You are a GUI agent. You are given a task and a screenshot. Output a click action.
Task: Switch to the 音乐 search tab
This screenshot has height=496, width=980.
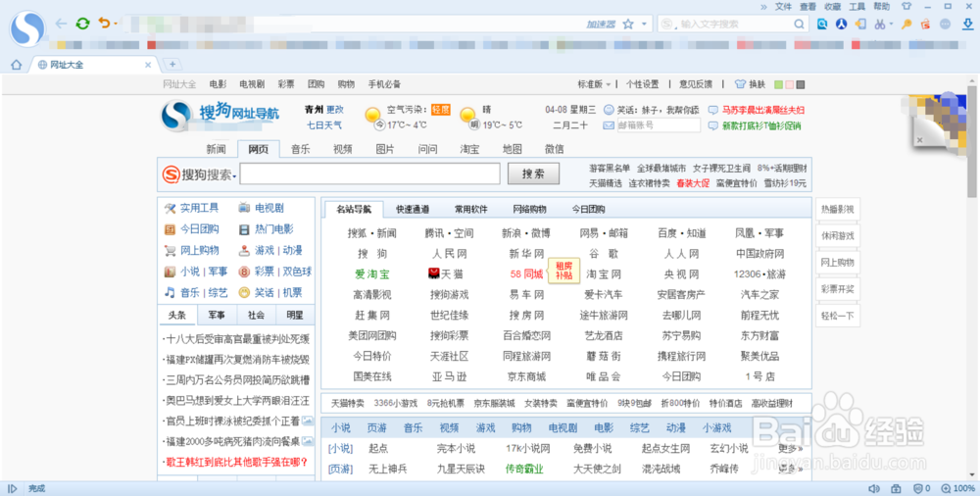301,149
